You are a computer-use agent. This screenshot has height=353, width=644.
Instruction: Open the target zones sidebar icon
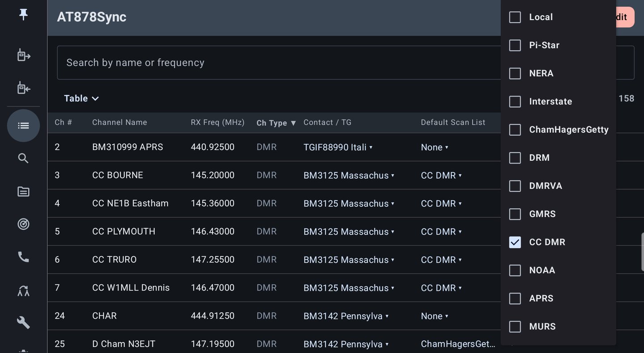[x=23, y=224]
